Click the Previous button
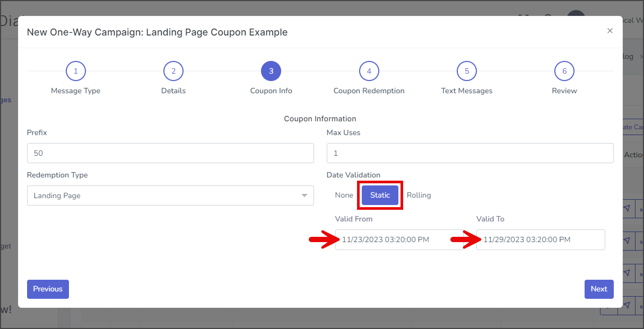Viewport: 644px width, 329px height. point(48,289)
